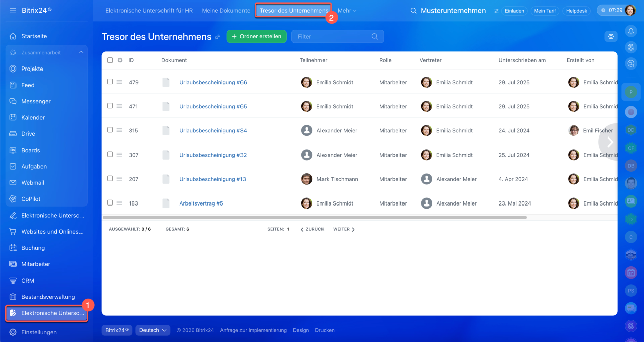The width and height of the screenshot is (644, 342).
Task: Open row actions menu for ID 479
Action: [119, 82]
